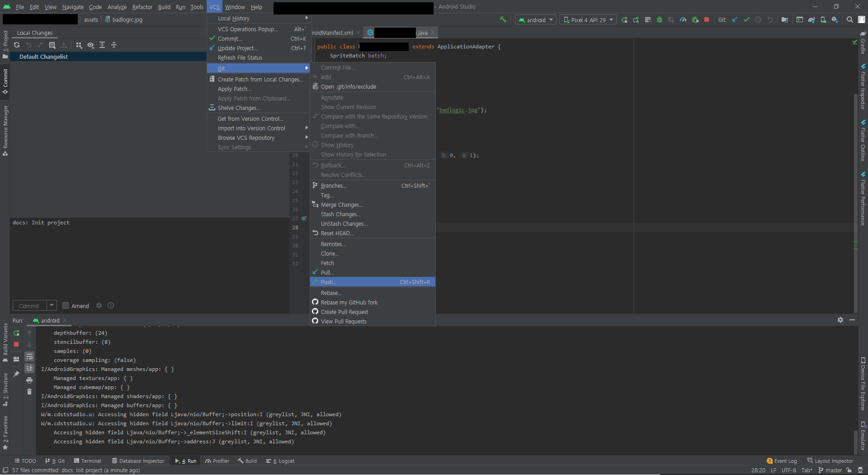Click the Print icon in Run console
Screen dimensions: 868x475
pyautogui.click(x=29, y=380)
